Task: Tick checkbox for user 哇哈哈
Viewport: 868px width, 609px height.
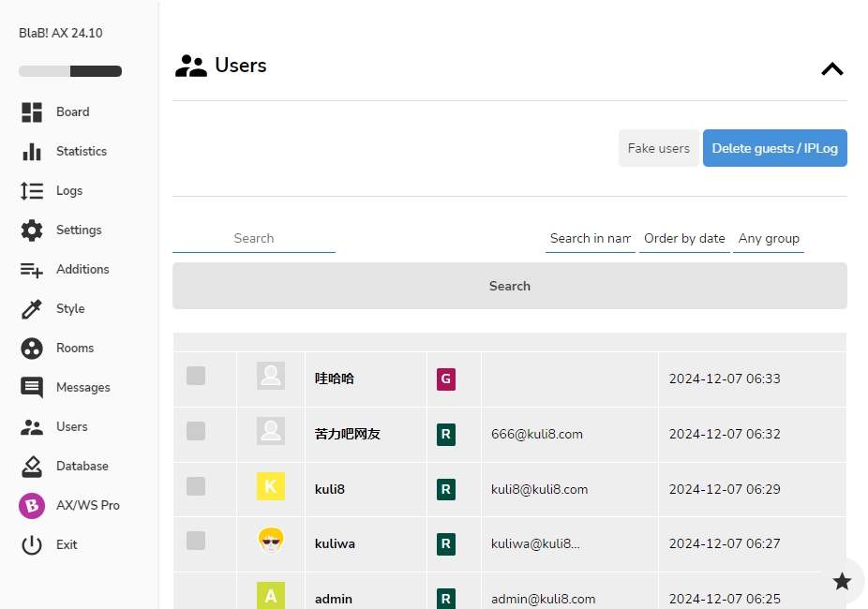Action: tap(196, 377)
